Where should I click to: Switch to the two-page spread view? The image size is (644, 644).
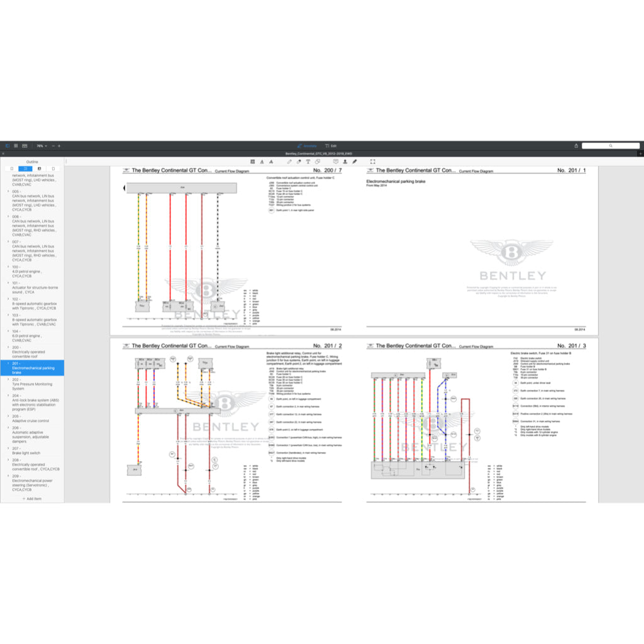pyautogui.click(x=24, y=146)
